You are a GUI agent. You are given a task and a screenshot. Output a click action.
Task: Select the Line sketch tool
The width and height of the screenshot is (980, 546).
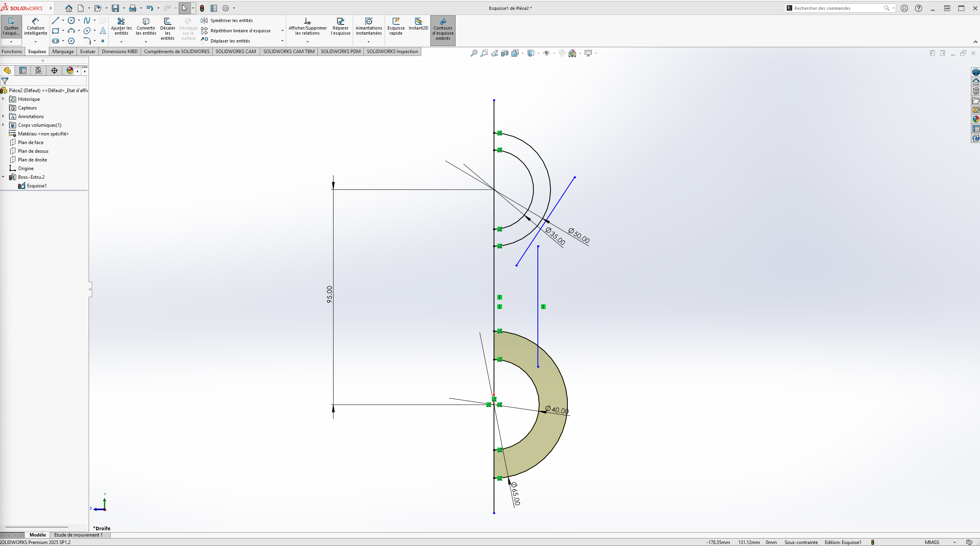(x=56, y=20)
